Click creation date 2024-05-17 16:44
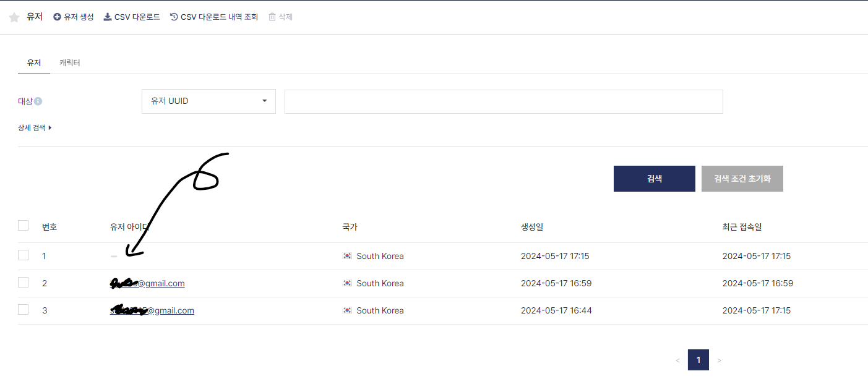The width and height of the screenshot is (868, 392). pos(556,310)
